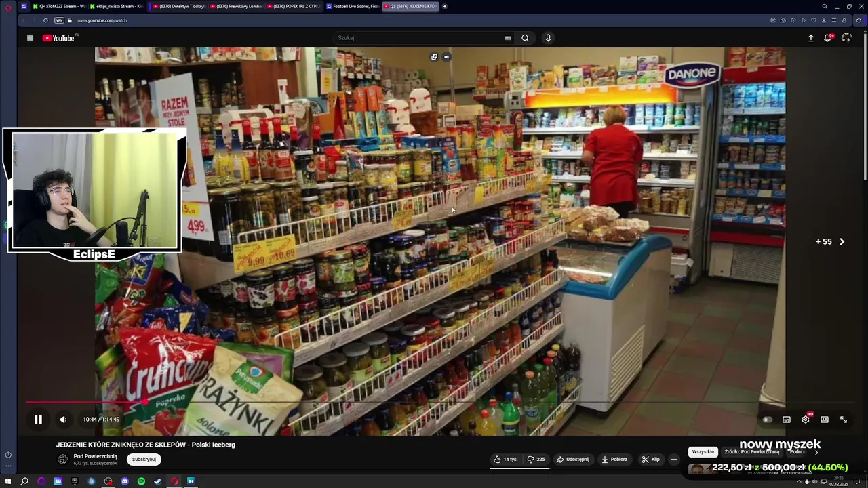Open the browser snapshot/share icon
The width and height of the screenshot is (868, 488).
coord(783,20)
